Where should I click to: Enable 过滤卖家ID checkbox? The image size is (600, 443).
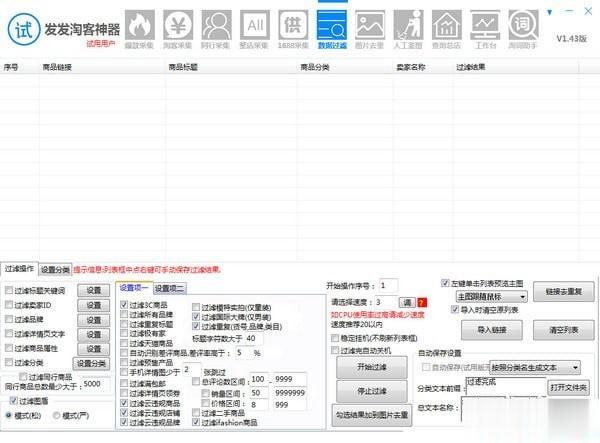click(9, 305)
